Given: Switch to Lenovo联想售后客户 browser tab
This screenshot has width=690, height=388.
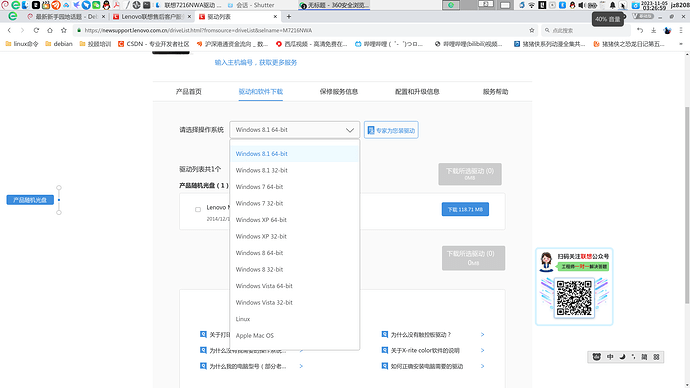Looking at the screenshot, I should click(152, 17).
